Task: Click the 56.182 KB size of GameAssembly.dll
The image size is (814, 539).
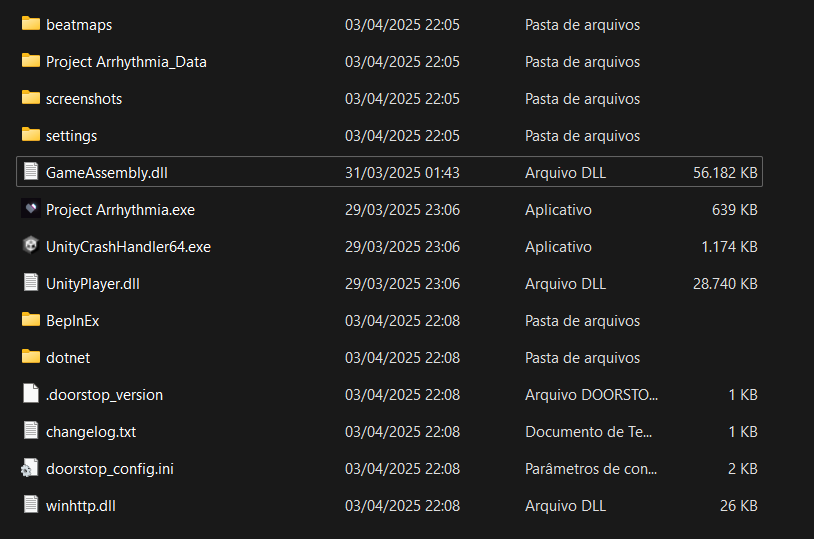Action: 725,172
